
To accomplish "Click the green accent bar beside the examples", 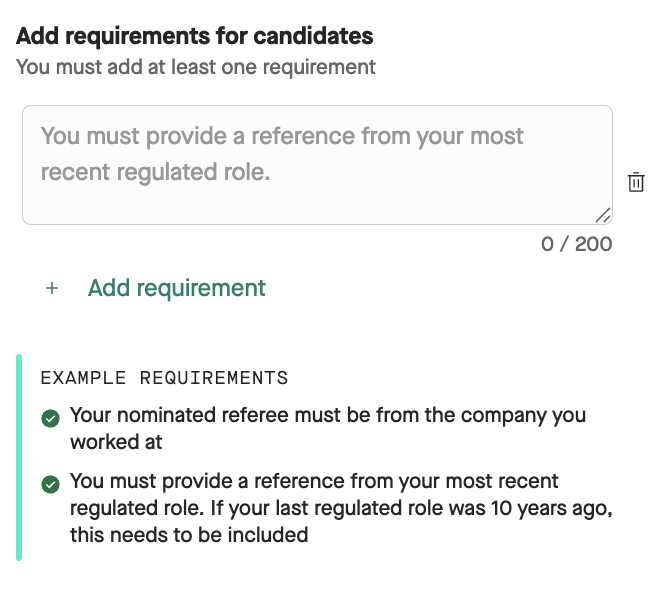I will (19, 457).
